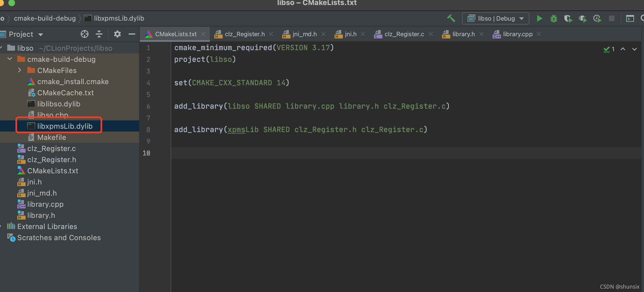
Task: Switch to the library.h tab
Action: click(x=463, y=34)
